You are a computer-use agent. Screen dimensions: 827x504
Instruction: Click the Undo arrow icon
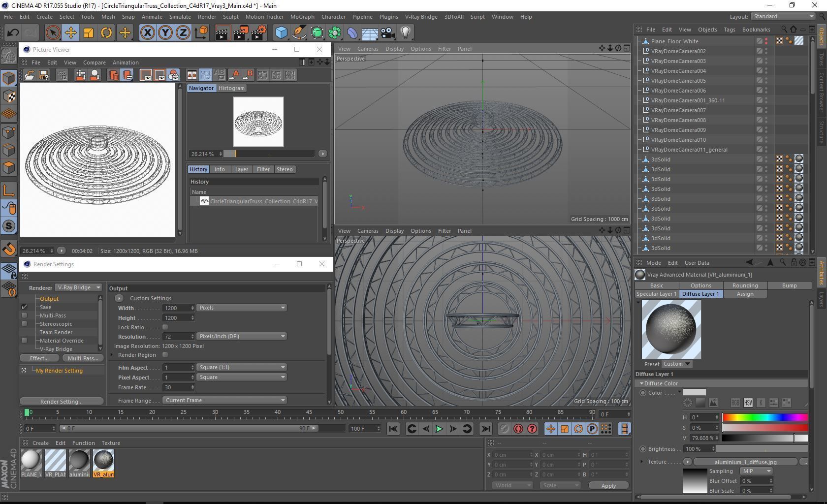(13, 33)
